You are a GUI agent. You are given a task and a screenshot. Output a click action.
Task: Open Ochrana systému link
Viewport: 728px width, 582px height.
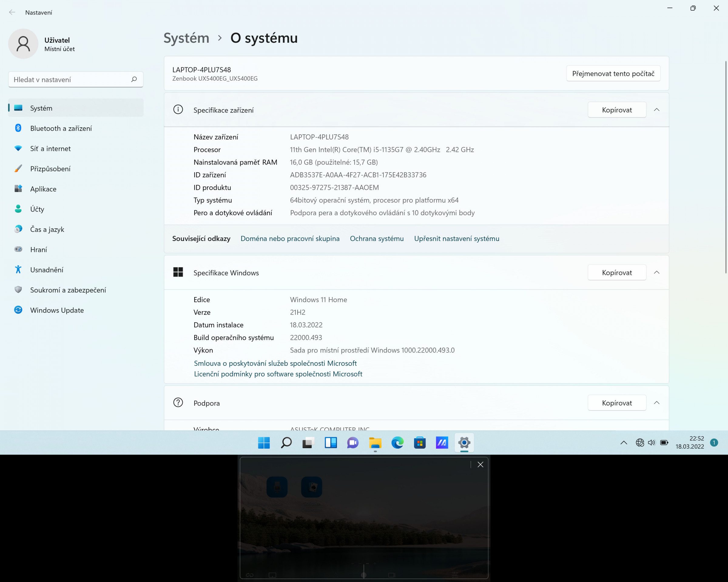pyautogui.click(x=377, y=239)
